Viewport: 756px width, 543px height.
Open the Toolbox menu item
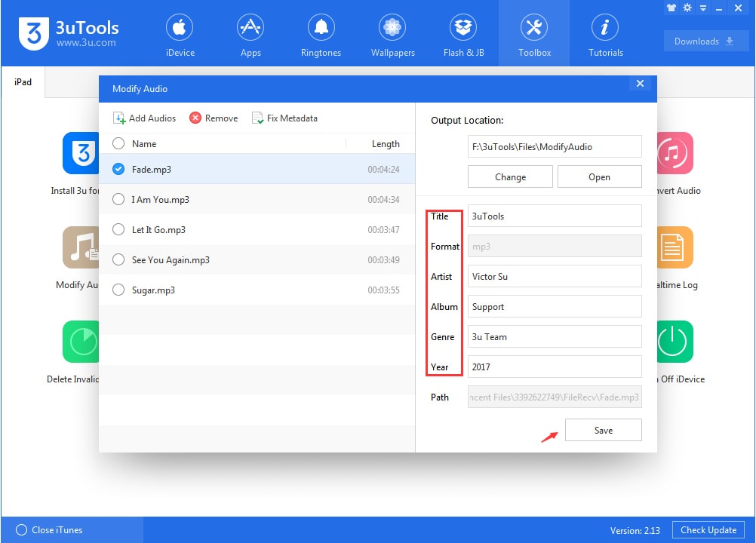click(534, 34)
